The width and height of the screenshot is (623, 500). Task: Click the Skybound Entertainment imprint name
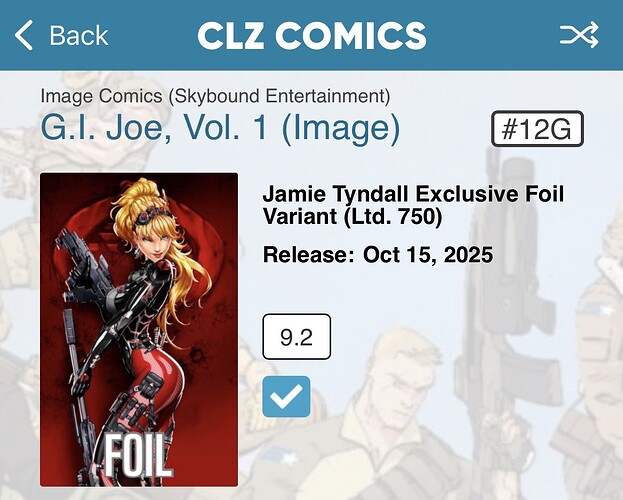pos(279,96)
